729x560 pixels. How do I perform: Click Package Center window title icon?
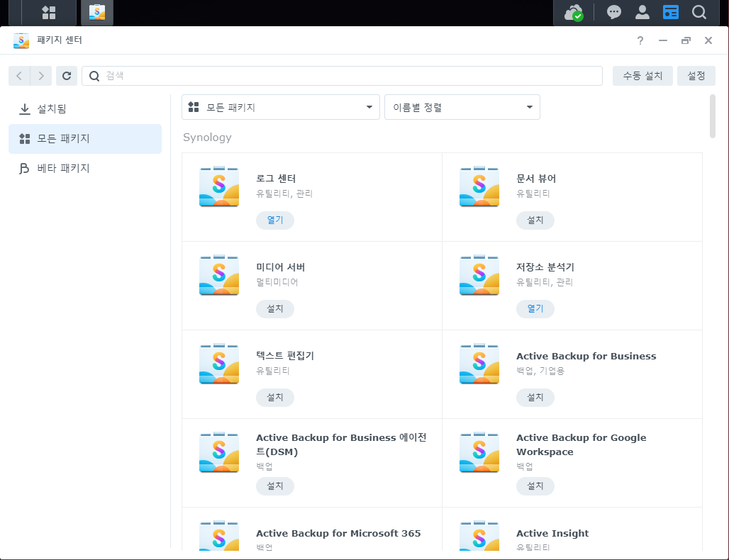[21, 40]
